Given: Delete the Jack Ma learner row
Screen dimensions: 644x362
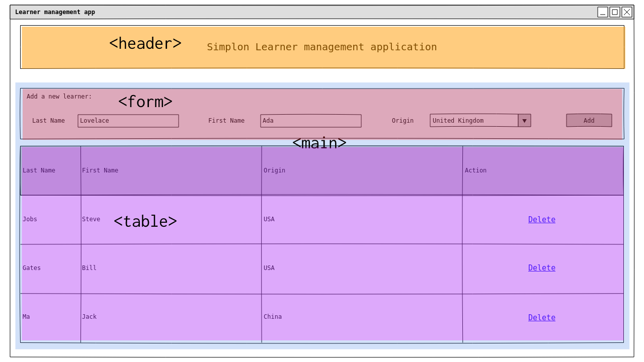Looking at the screenshot, I should point(541,318).
